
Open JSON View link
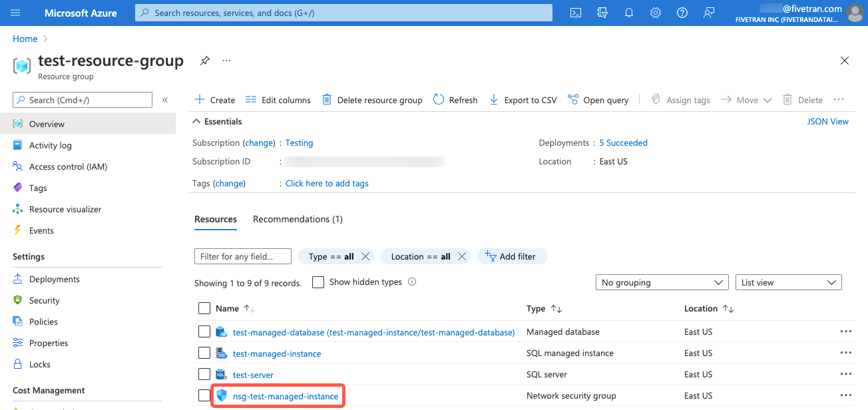coord(828,121)
